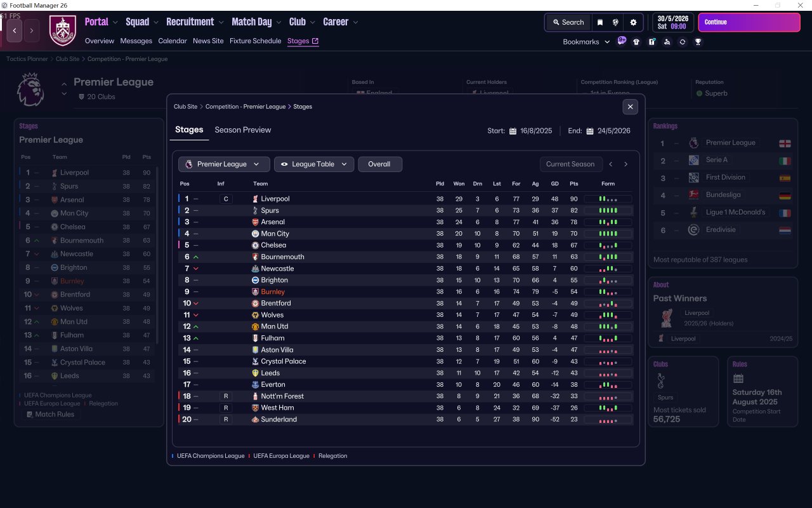
Task: Go back using the left arrow button
Action: coord(15,30)
